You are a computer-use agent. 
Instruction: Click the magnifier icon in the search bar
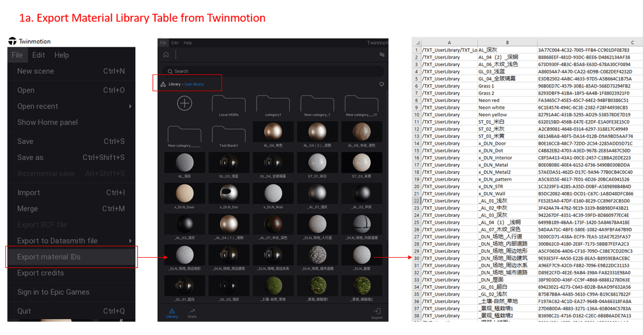170,71
